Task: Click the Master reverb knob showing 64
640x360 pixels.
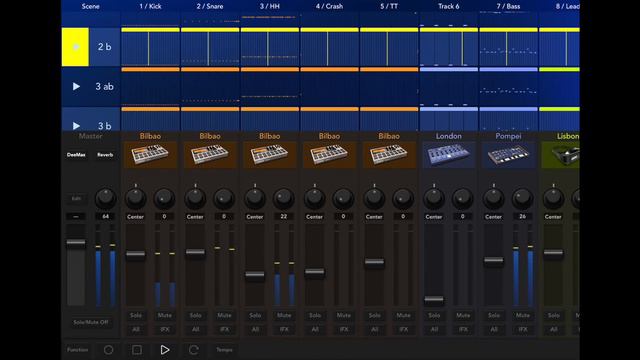Action: click(x=105, y=198)
